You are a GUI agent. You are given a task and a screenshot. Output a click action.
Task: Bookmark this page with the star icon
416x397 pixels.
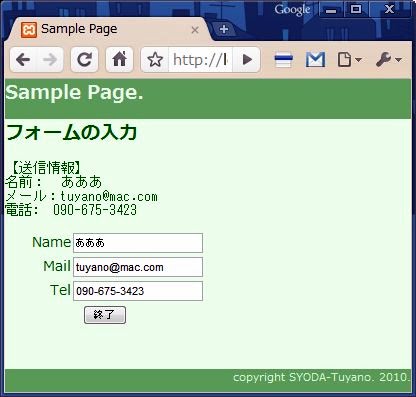pos(155,60)
